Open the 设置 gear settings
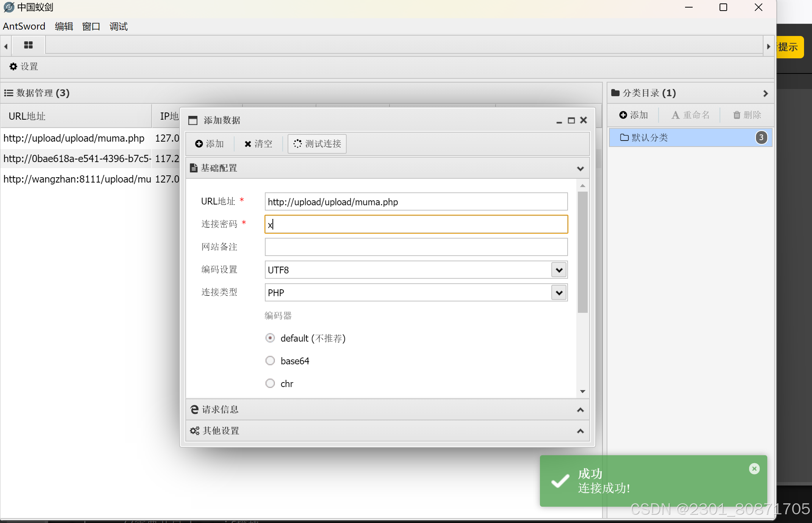Screen dimensions: 812x523 [24, 67]
